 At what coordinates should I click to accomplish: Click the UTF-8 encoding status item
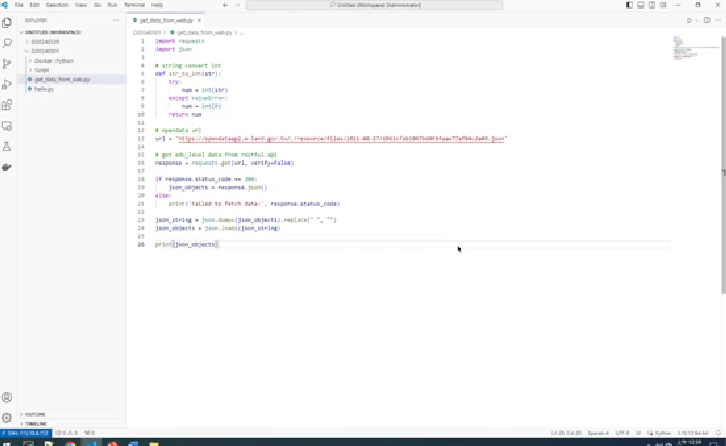[x=622, y=433]
